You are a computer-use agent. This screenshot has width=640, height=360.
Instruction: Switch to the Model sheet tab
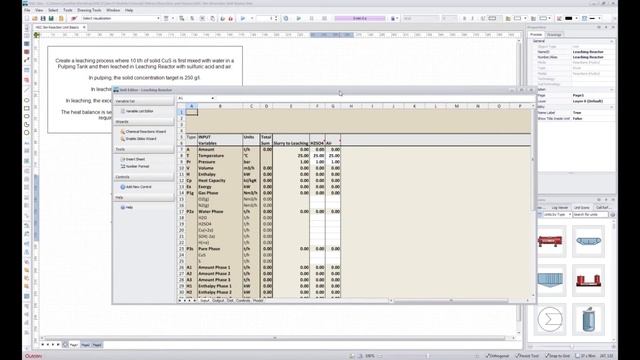tap(258, 300)
